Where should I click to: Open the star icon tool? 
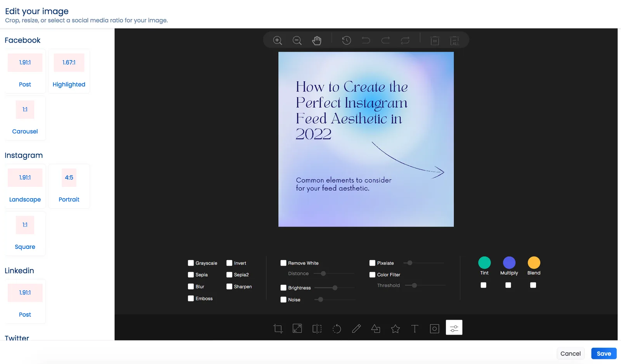point(395,329)
